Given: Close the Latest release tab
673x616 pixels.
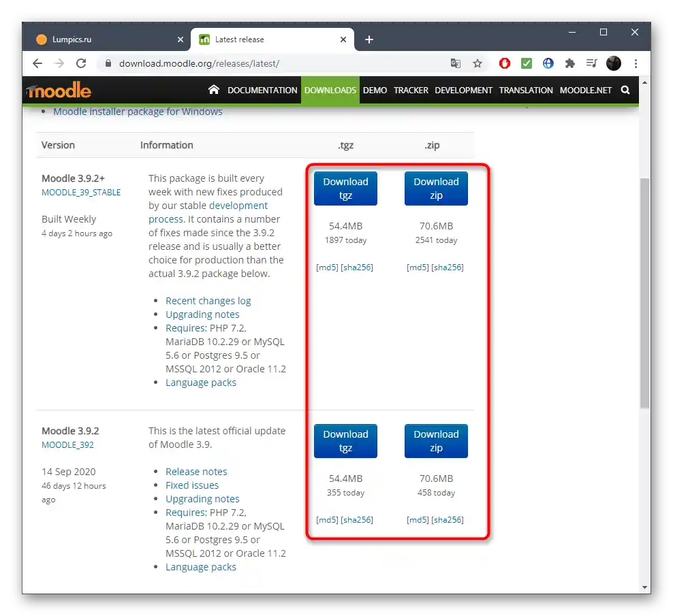Looking at the screenshot, I should pos(343,39).
